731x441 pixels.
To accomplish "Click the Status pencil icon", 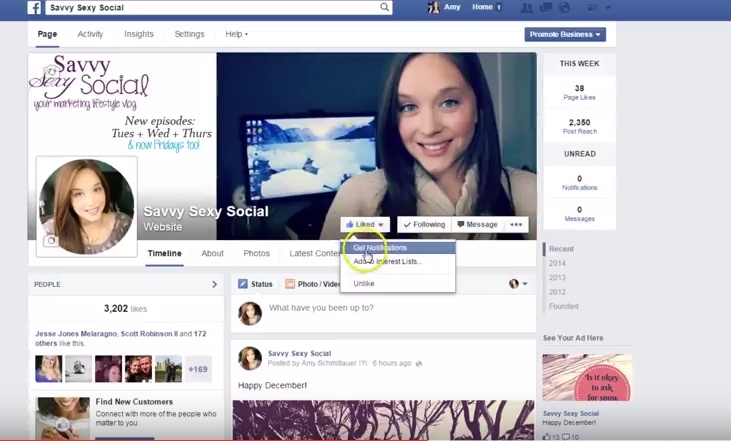I will click(242, 284).
